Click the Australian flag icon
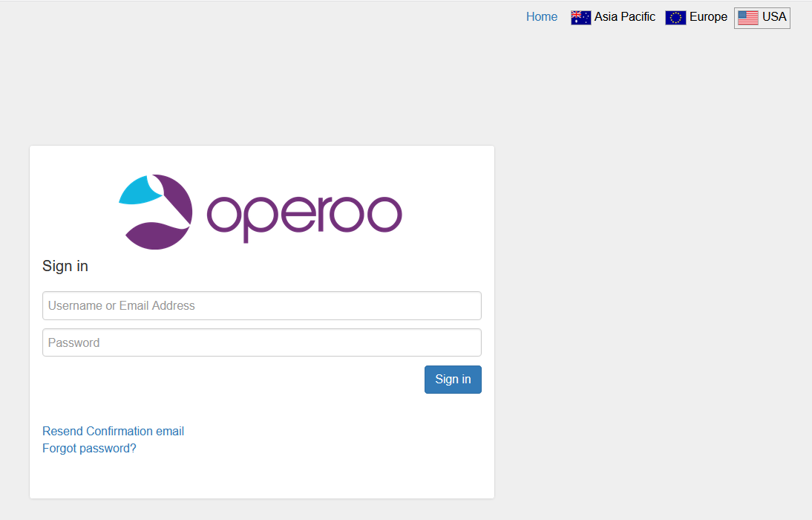The height and width of the screenshot is (520, 812). pyautogui.click(x=580, y=18)
